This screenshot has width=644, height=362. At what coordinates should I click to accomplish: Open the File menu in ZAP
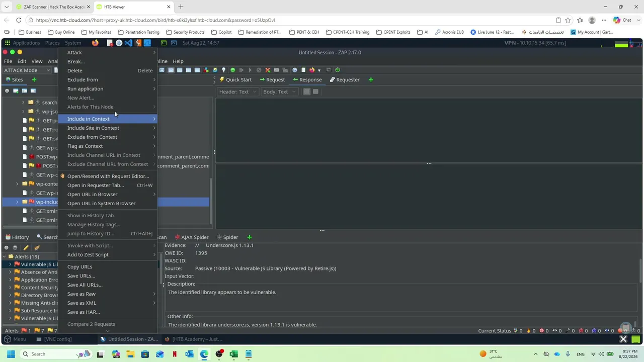coord(8,61)
